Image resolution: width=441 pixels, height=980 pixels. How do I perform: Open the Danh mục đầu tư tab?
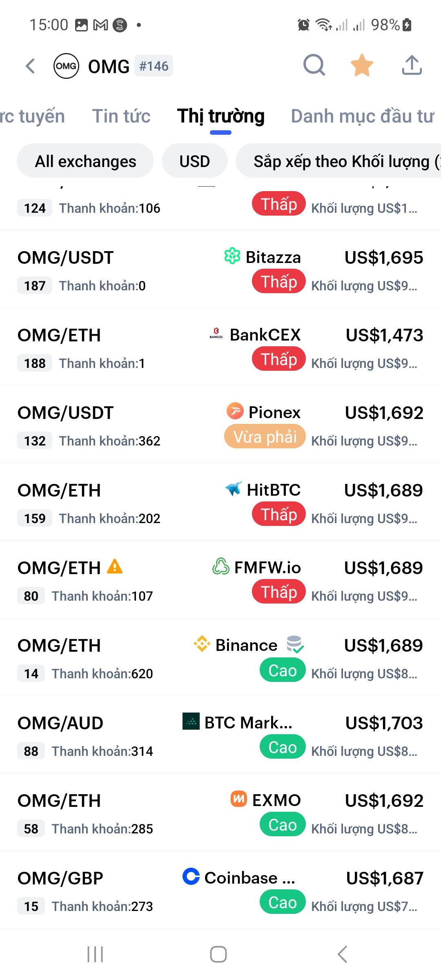tap(362, 116)
